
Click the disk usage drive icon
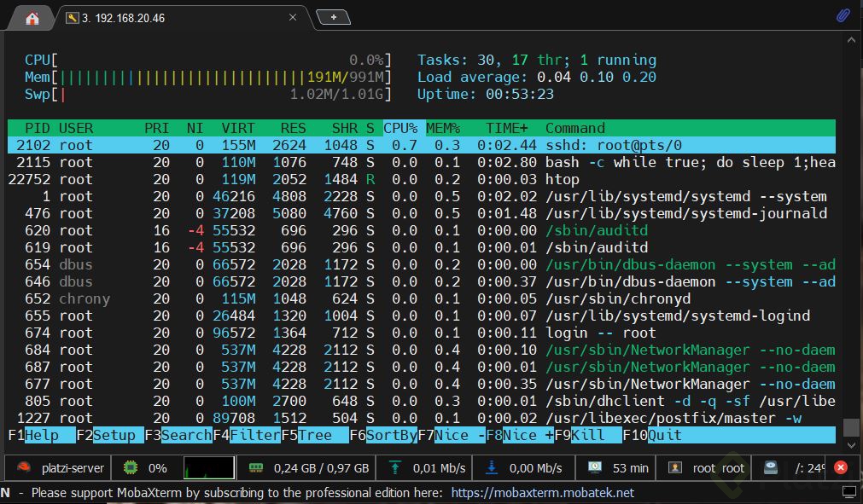point(771,467)
